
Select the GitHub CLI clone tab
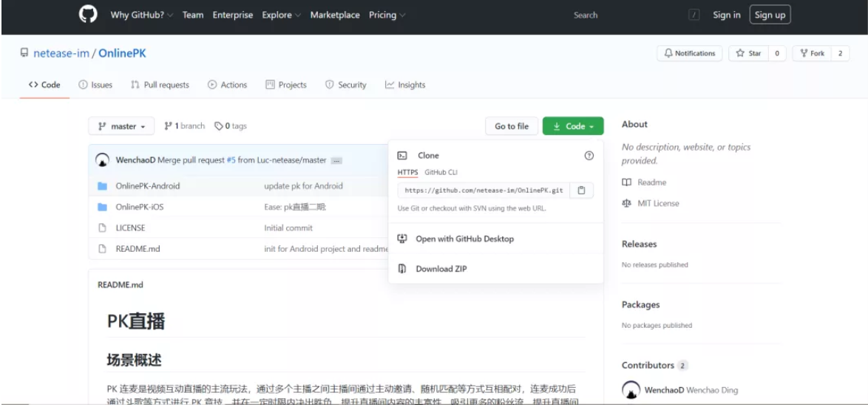pyautogui.click(x=441, y=173)
